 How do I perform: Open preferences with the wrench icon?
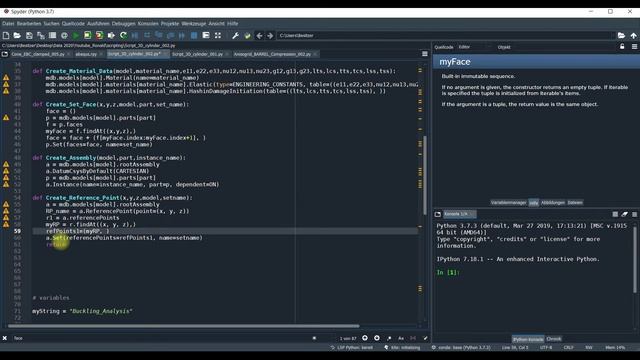coord(236,36)
